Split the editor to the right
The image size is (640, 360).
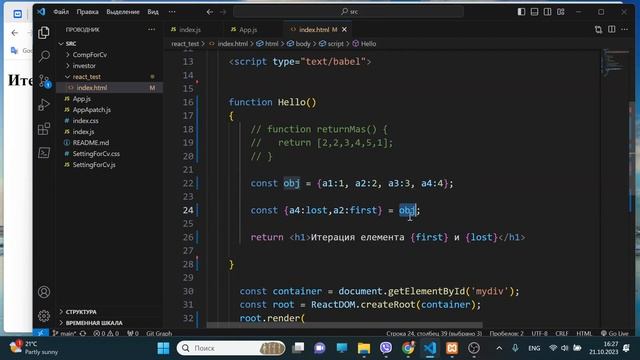point(611,29)
